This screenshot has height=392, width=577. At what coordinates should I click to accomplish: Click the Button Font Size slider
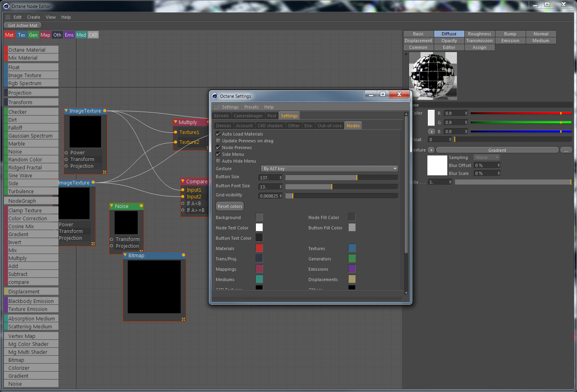(x=341, y=186)
